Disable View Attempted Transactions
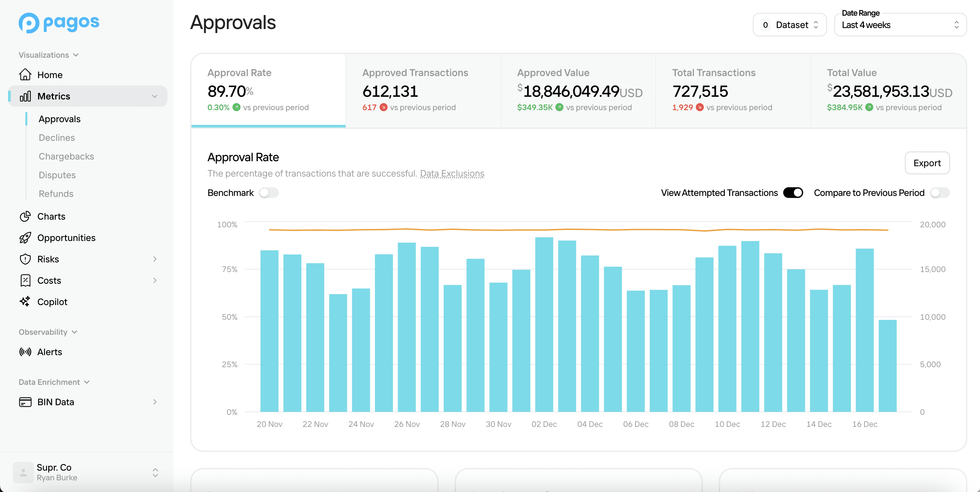This screenshot has width=980, height=492. tap(794, 193)
